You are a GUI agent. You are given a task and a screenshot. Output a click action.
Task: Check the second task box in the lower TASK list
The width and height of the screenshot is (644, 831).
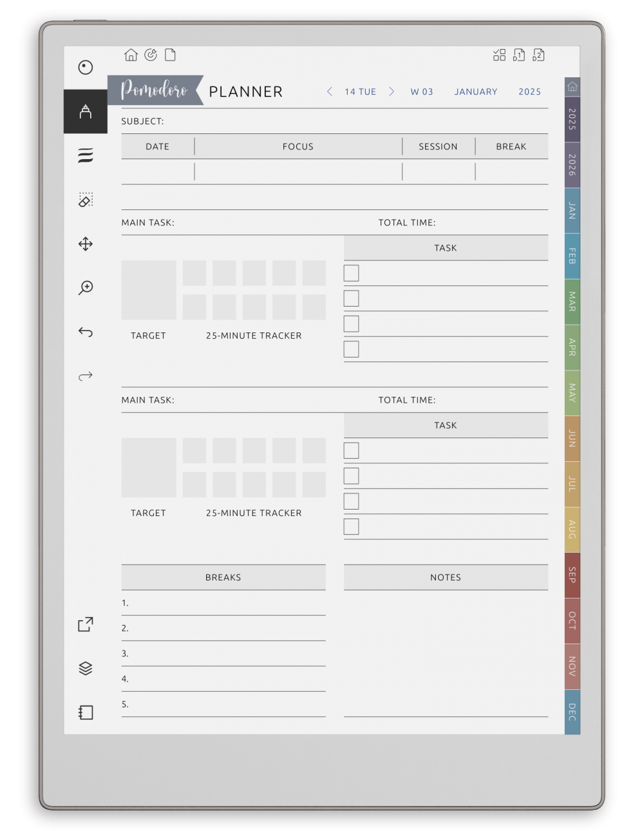tap(351, 476)
